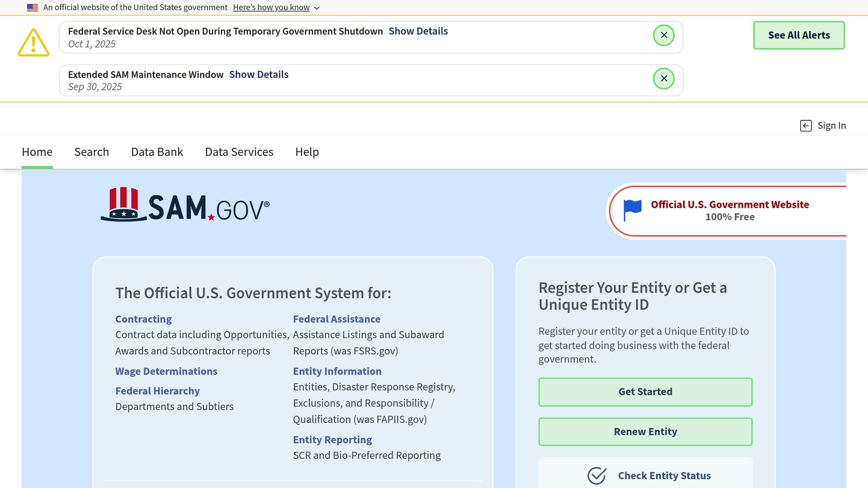Switch to the Search tab

[x=92, y=152]
